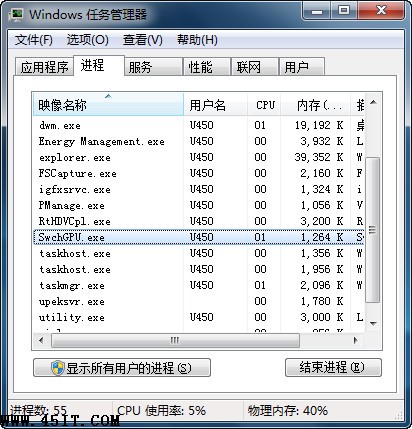Click vertical scrollbar up arrow
The width and height of the screenshot is (412, 429).
coord(373,102)
